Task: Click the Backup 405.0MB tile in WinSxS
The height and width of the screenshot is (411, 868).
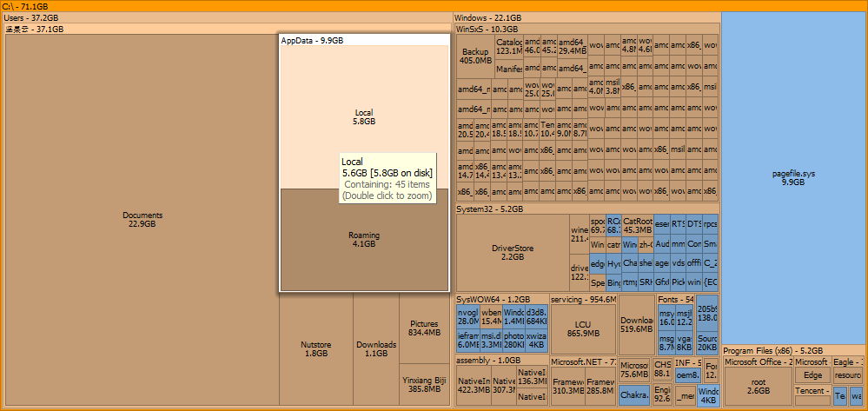Action: coord(475,56)
